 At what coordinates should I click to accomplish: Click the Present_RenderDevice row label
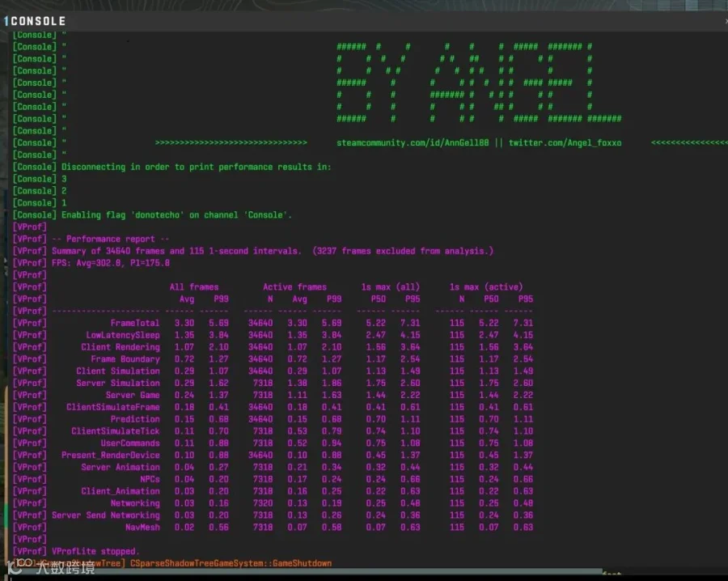click(x=111, y=455)
